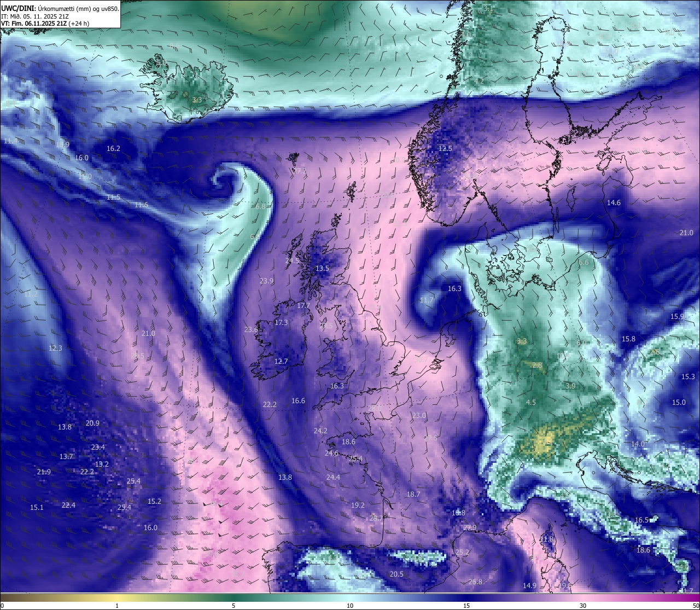Click the 23.0 value near the Channel

click(419, 416)
